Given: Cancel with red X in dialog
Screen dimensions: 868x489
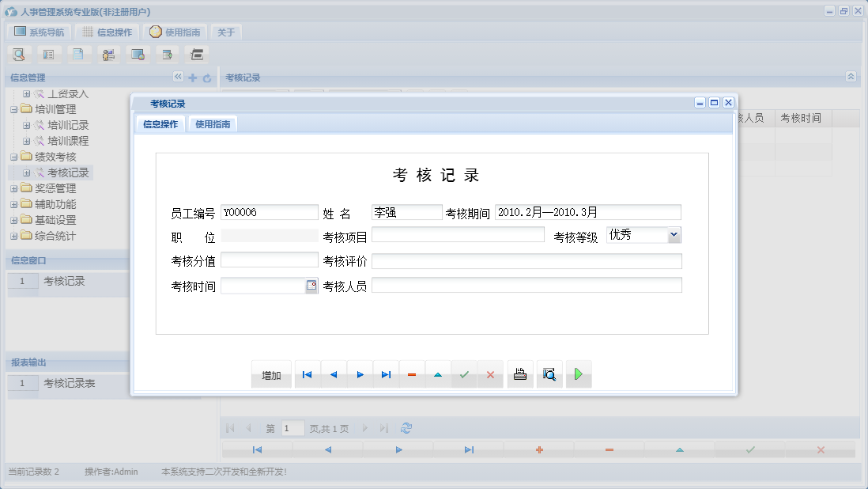Looking at the screenshot, I should (490, 375).
